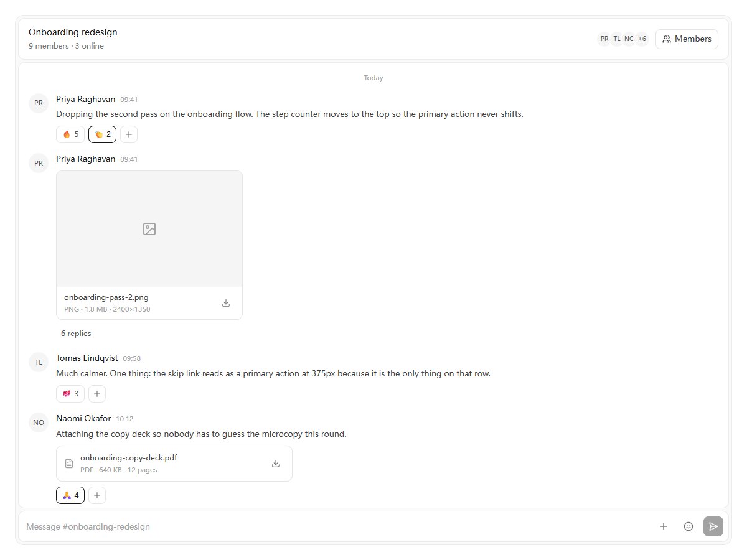Click the send message arrow icon

pyautogui.click(x=713, y=526)
